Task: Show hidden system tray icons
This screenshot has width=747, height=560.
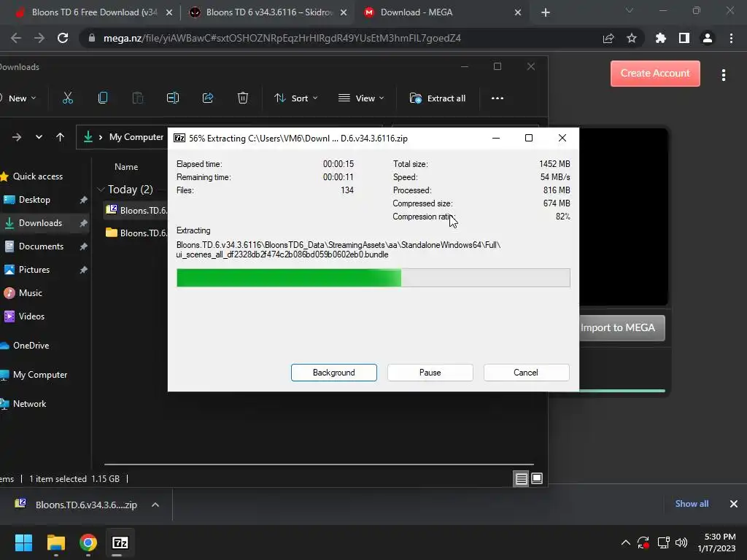Action: [625, 542]
